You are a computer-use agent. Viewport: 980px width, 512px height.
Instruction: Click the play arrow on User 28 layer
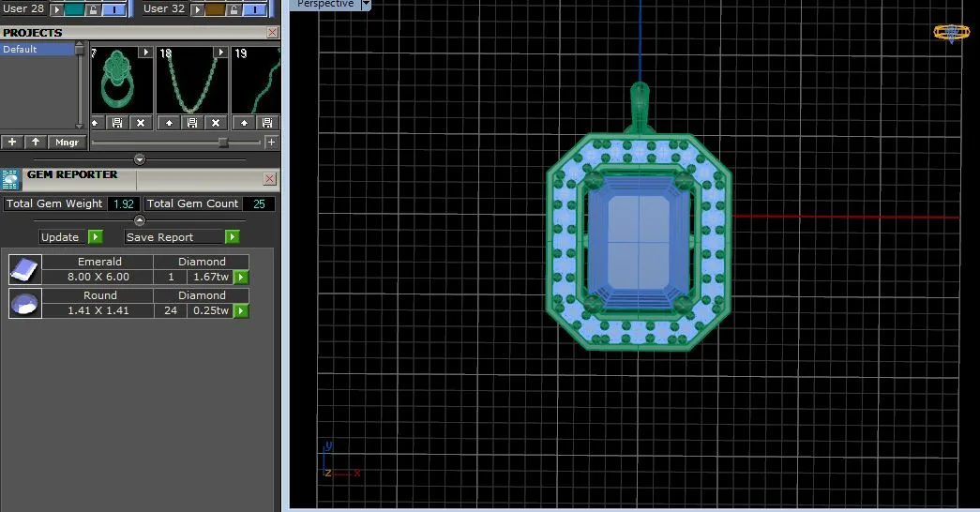56,9
